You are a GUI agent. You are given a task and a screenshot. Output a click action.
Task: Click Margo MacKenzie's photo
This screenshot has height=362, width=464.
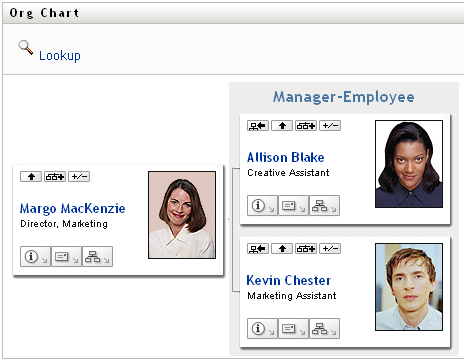coord(182,215)
